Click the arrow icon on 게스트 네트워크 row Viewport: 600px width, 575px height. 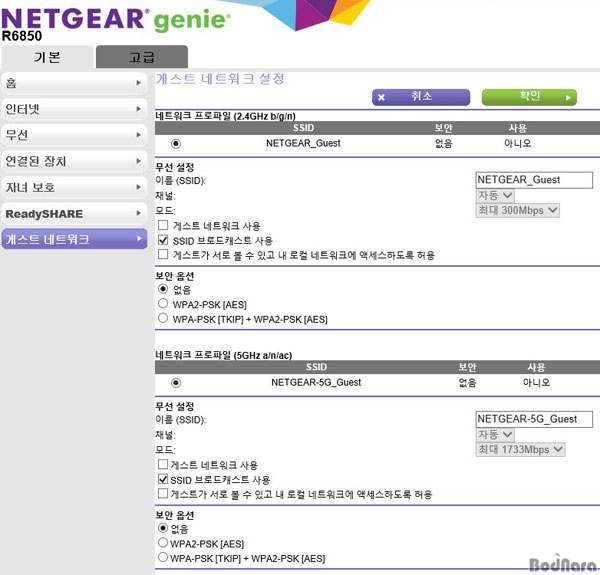pyautogui.click(x=139, y=238)
